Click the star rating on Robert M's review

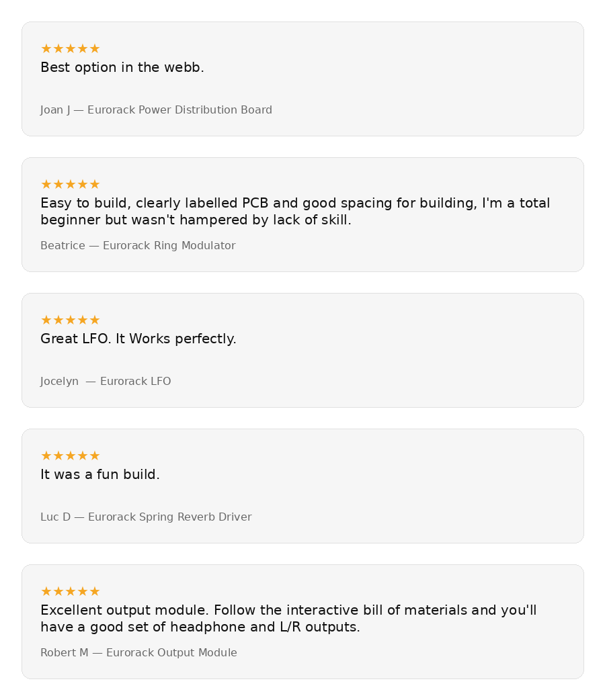[x=70, y=592]
